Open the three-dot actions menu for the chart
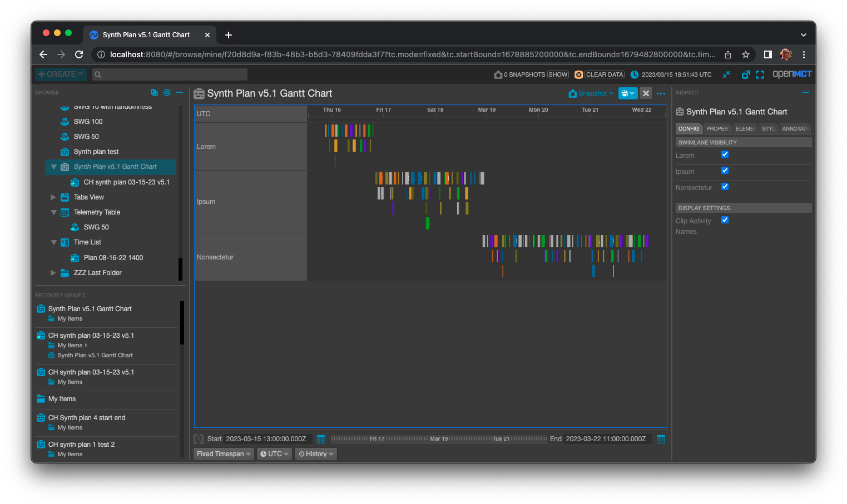847x504 pixels. 660,93
